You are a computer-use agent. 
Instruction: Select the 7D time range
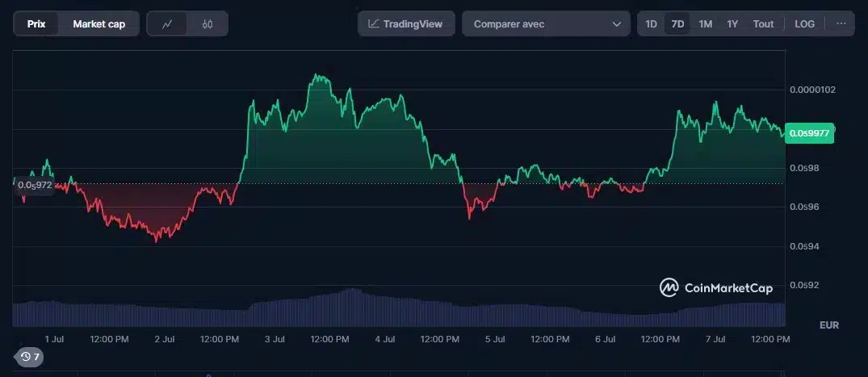[x=677, y=23]
